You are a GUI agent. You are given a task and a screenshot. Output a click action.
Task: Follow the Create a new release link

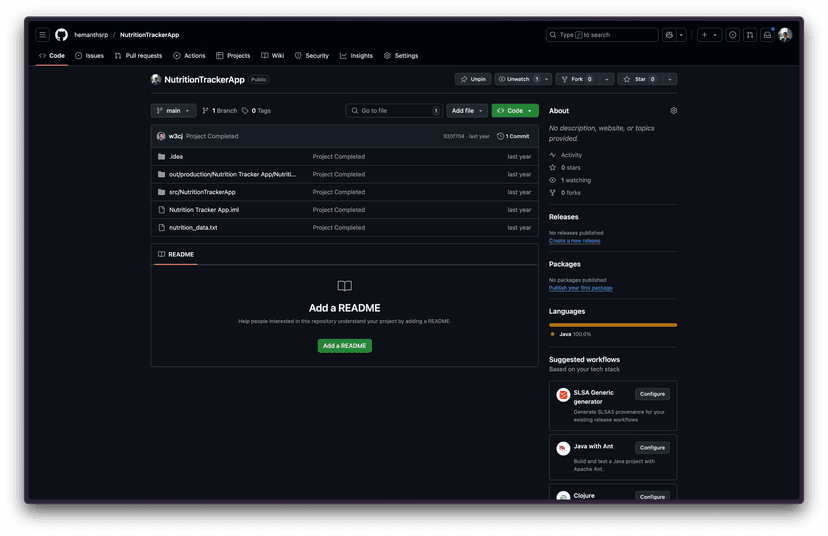coord(575,241)
